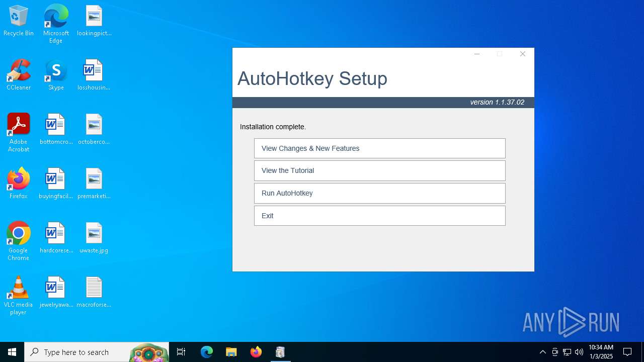Open the Windows Start menu
The width and height of the screenshot is (644, 362).
click(x=12, y=352)
